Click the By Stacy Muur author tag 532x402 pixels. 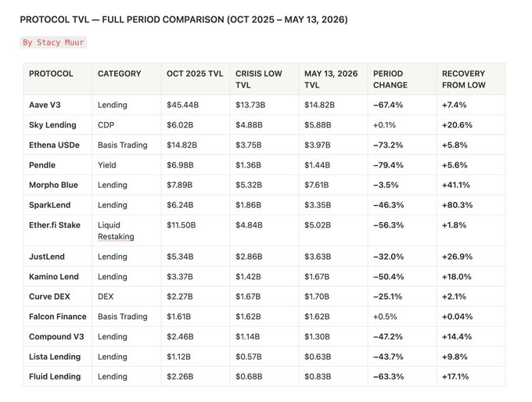tap(53, 42)
